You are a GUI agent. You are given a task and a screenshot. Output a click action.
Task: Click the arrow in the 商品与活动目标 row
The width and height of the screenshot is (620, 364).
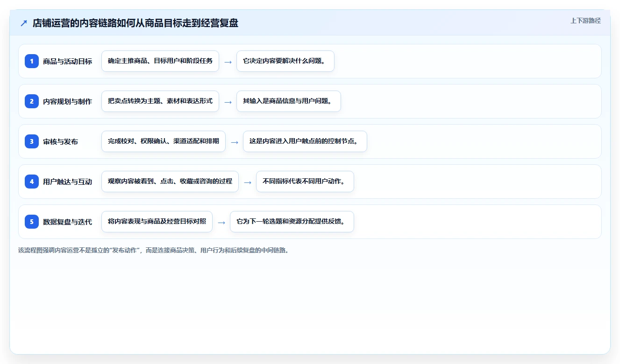[228, 62]
